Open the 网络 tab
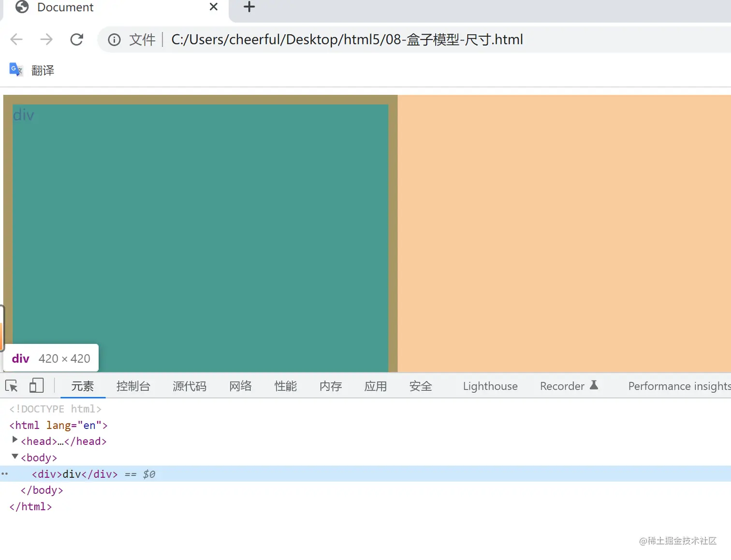The width and height of the screenshot is (731, 560). point(240,386)
